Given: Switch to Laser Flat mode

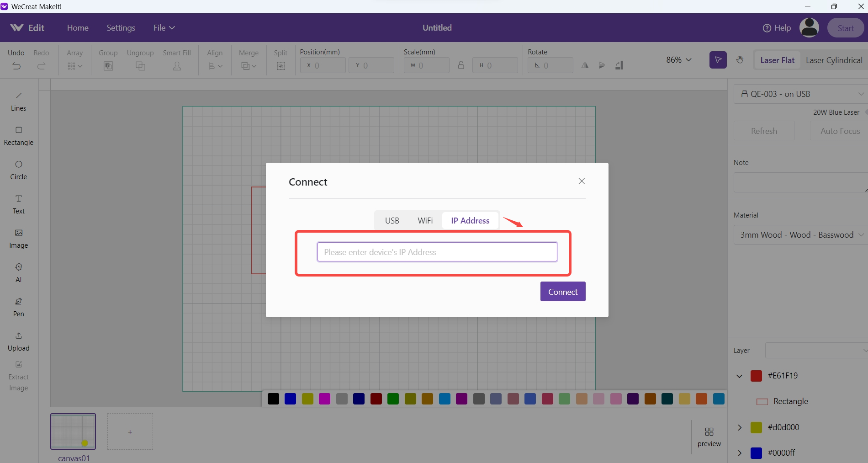Looking at the screenshot, I should pyautogui.click(x=777, y=60).
